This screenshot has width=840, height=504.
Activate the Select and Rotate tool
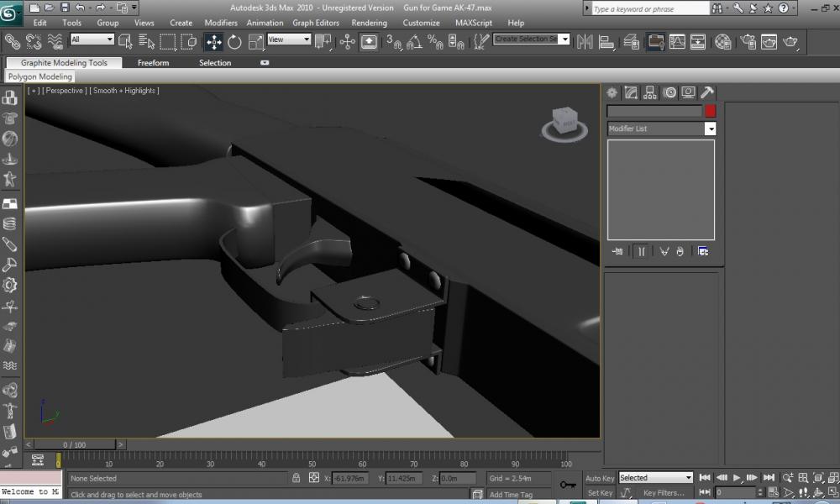click(234, 41)
